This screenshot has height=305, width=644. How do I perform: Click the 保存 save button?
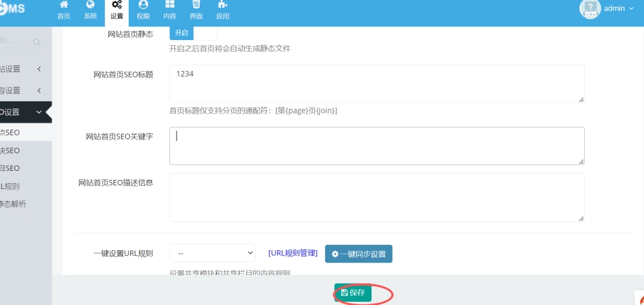coord(353,293)
